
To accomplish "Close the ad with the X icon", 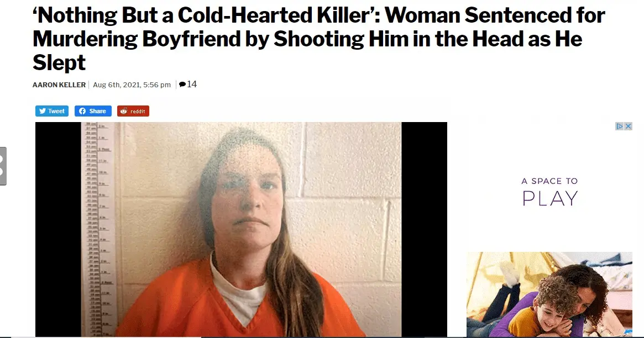I will tap(628, 126).
